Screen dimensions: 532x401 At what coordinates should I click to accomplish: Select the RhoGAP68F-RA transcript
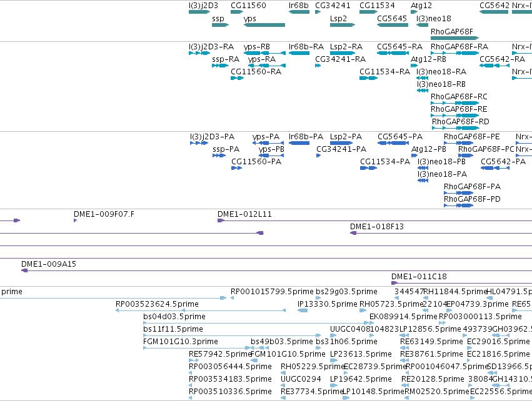(x=454, y=53)
